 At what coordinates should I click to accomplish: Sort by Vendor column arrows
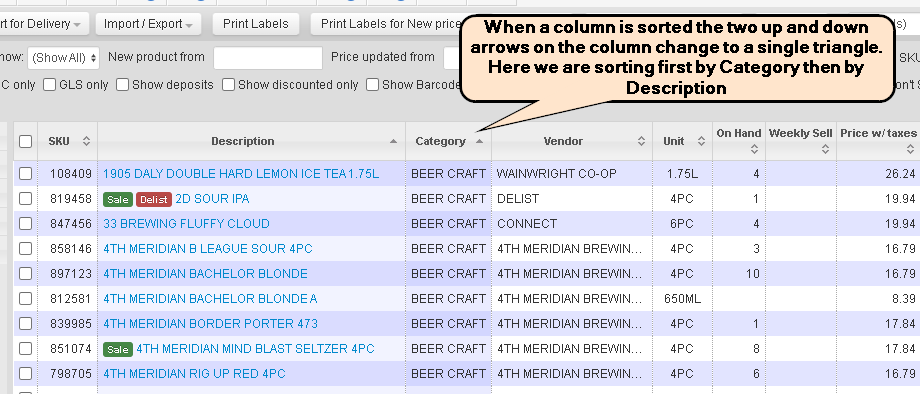(641, 141)
